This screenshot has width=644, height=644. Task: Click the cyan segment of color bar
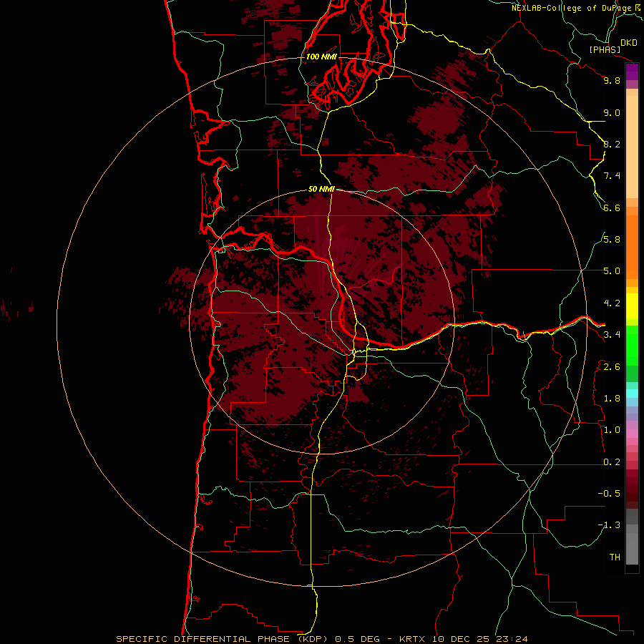[x=632, y=393]
